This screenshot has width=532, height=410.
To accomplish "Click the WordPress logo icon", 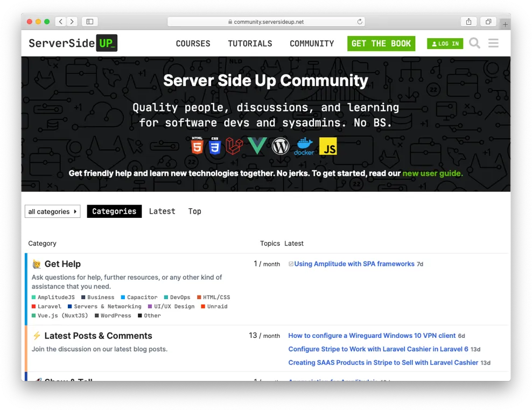I will click(280, 146).
